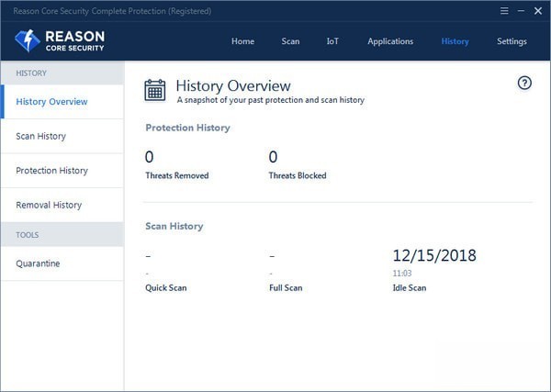This screenshot has width=551, height=392.
Task: Click the Threats Blocked label
Action: [x=298, y=175]
